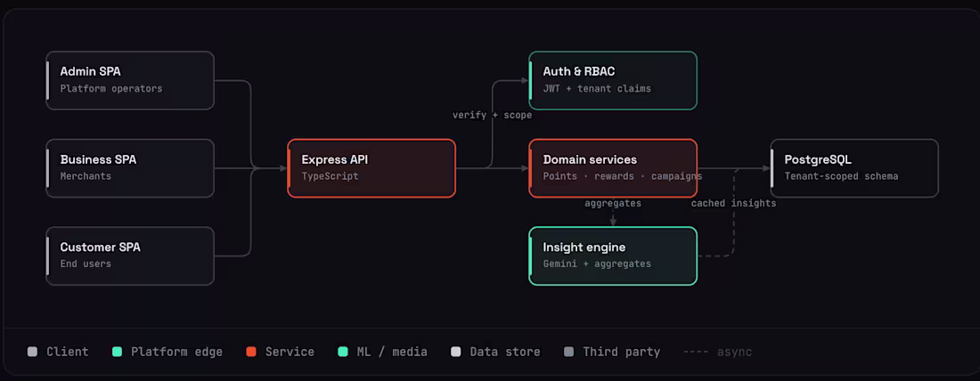Select the Admin SPA node

click(130, 81)
